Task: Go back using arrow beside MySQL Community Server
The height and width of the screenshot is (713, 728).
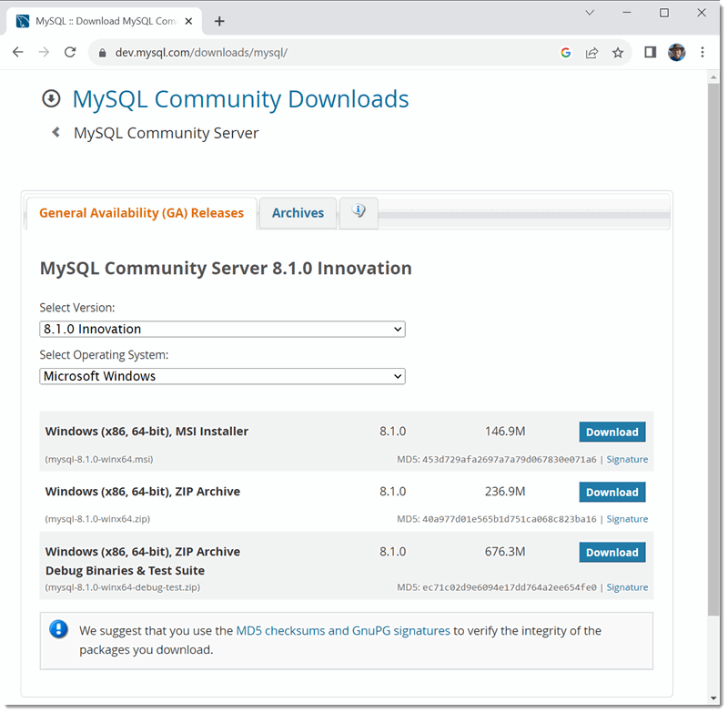Action: (56, 132)
